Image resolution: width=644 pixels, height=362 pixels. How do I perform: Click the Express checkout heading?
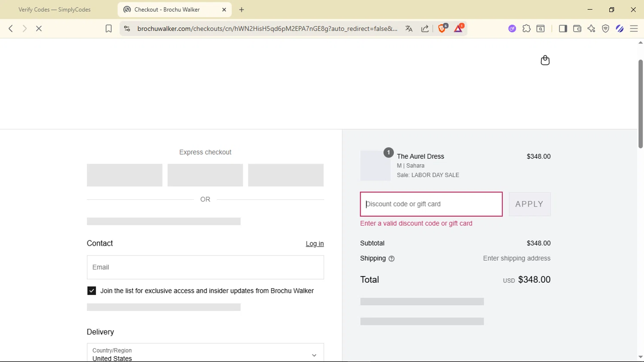205,152
